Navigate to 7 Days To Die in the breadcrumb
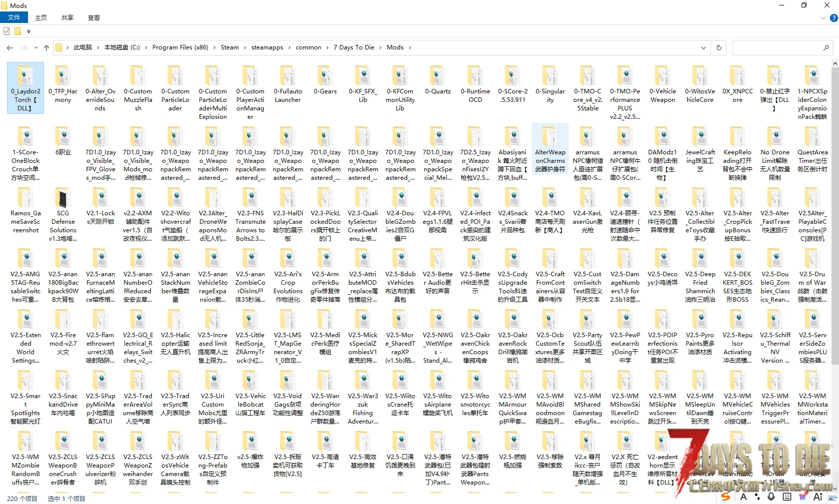 point(354,47)
